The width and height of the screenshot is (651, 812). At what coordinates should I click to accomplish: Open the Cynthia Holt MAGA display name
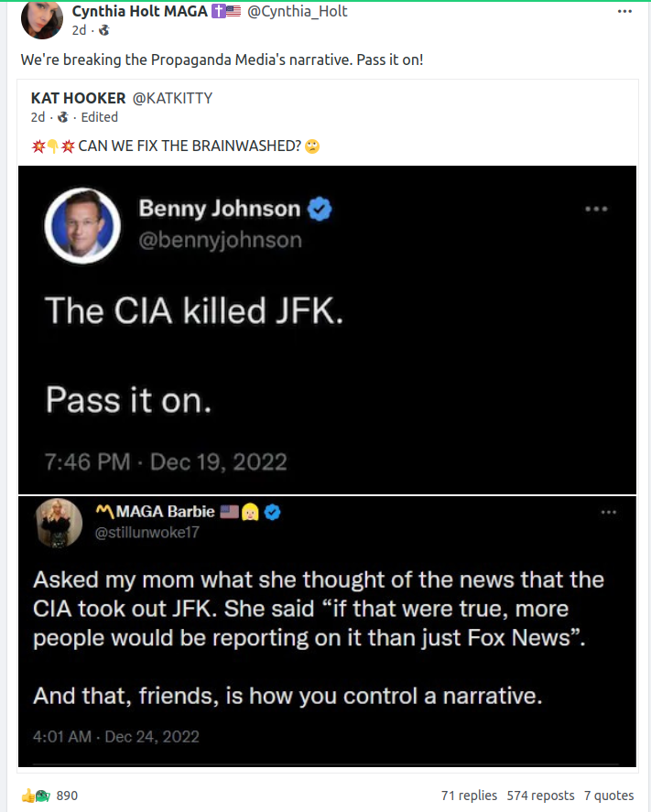pos(141,12)
